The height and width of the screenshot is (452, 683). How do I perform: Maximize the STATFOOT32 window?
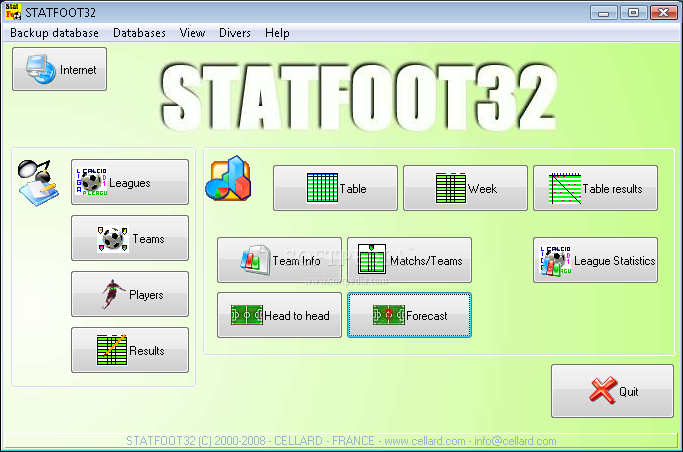click(x=633, y=13)
